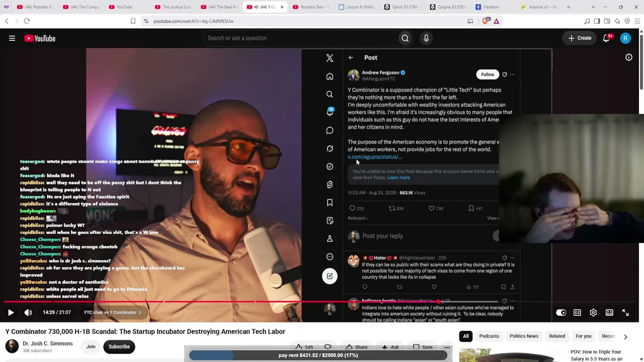Click the X logo in the video

pos(330,58)
